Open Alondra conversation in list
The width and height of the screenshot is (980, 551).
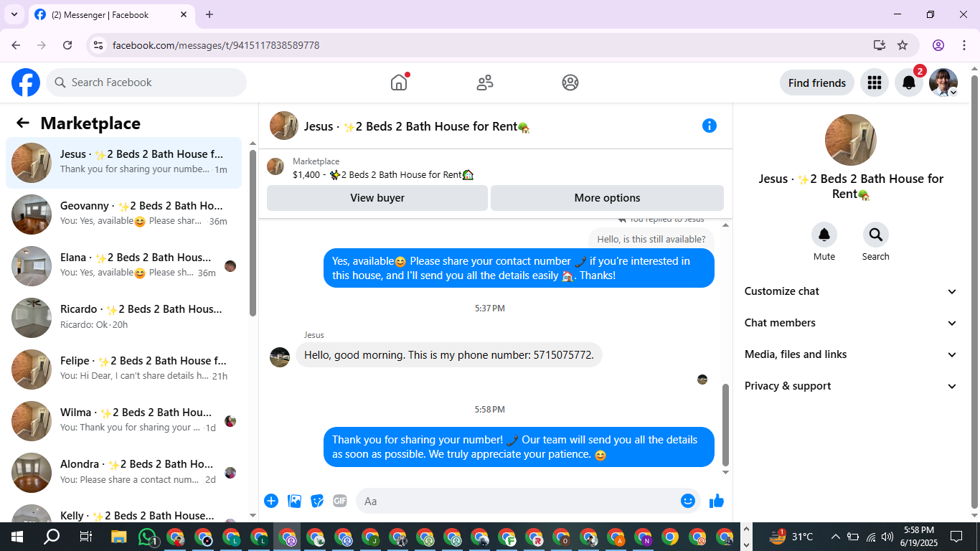[124, 473]
